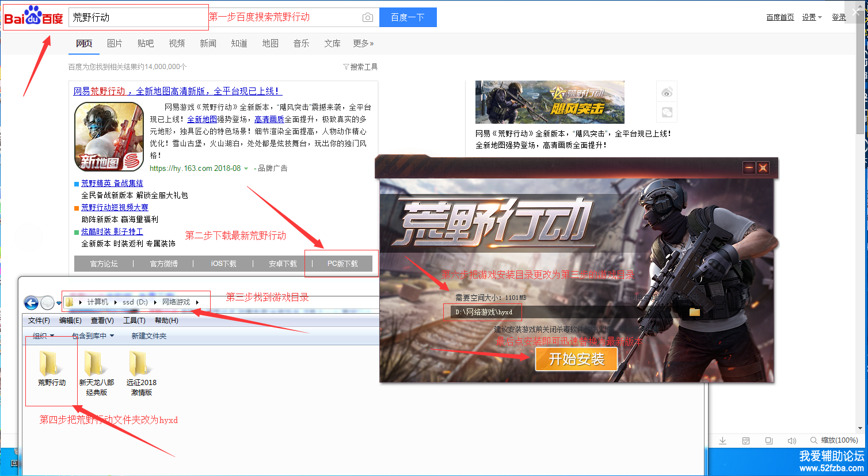The width and height of the screenshot is (868, 476).
Task: Click the 飓风突击 banner image
Action: click(x=550, y=102)
